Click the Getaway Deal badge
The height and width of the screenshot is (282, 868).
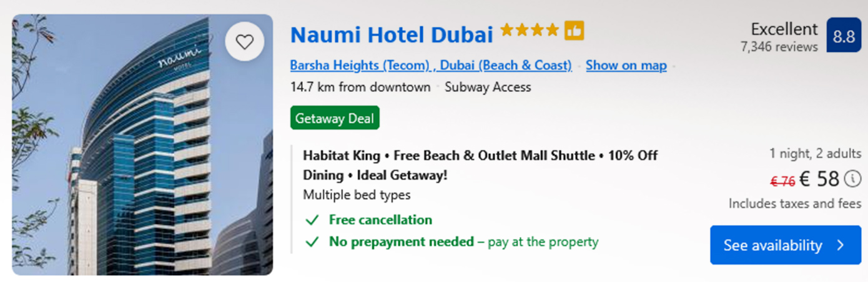pos(335,118)
